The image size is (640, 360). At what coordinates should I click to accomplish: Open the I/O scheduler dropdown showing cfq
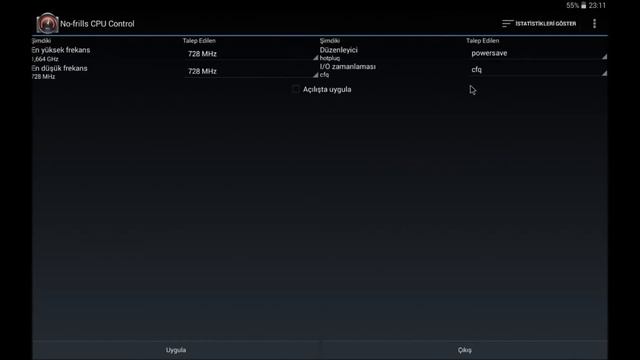click(537, 70)
